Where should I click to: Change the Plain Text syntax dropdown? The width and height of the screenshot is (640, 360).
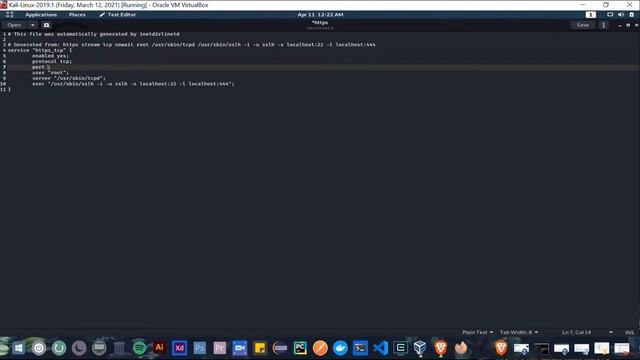coord(478,332)
